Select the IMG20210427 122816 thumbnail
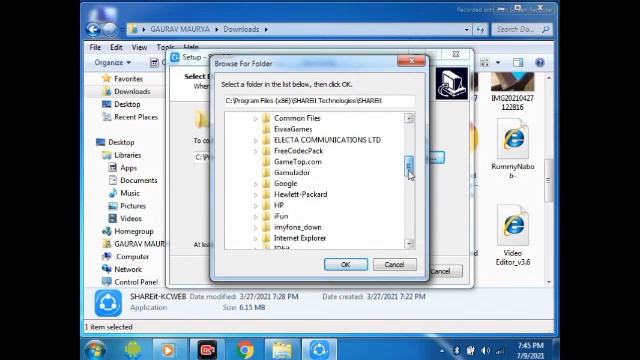 coord(512,82)
